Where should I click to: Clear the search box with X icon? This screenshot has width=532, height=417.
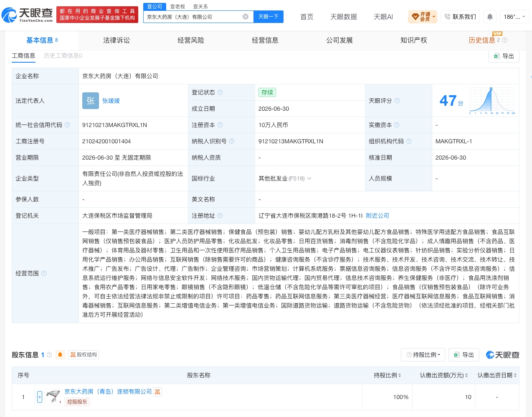click(246, 17)
